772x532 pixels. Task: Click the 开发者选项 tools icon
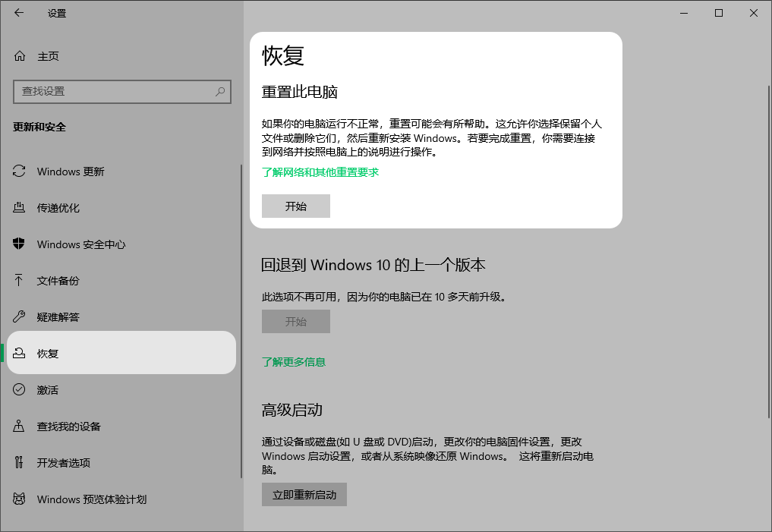click(x=19, y=463)
